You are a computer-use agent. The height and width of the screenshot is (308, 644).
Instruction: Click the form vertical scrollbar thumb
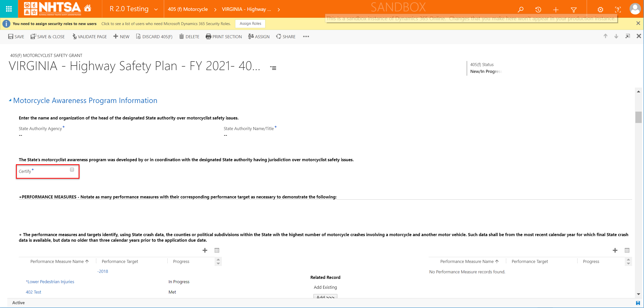click(638, 117)
